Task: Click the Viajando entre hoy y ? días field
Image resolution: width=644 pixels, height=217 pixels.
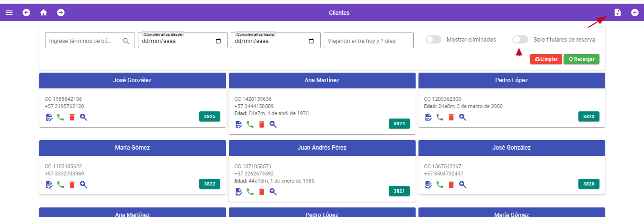Action: tap(368, 41)
